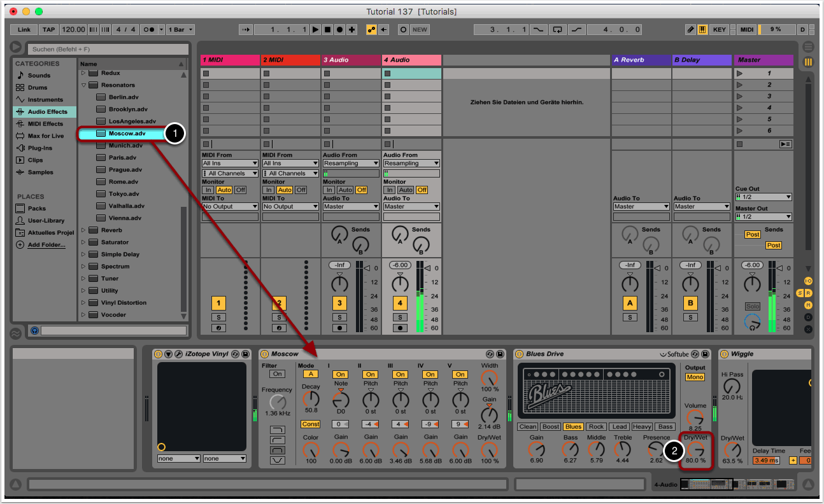
Task: Enable the Arrangement Record button
Action: coord(339,29)
